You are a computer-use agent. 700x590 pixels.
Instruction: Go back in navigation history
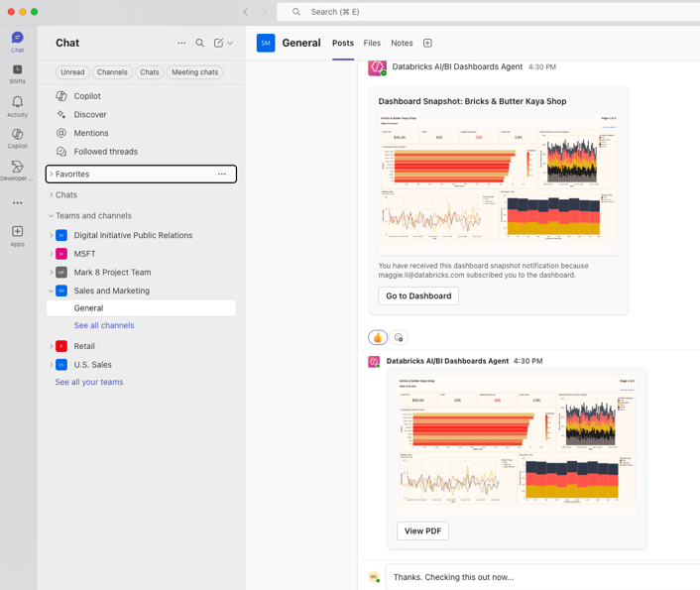(245, 12)
